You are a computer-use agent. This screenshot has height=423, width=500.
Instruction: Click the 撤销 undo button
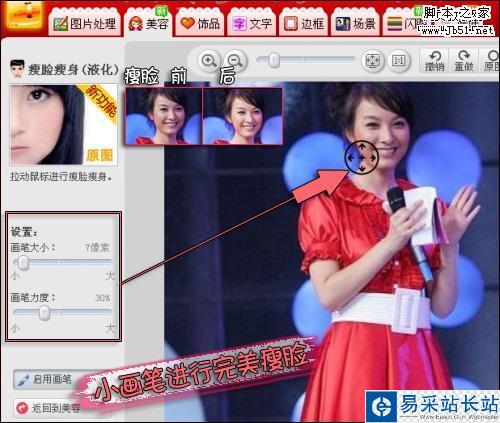(x=434, y=61)
